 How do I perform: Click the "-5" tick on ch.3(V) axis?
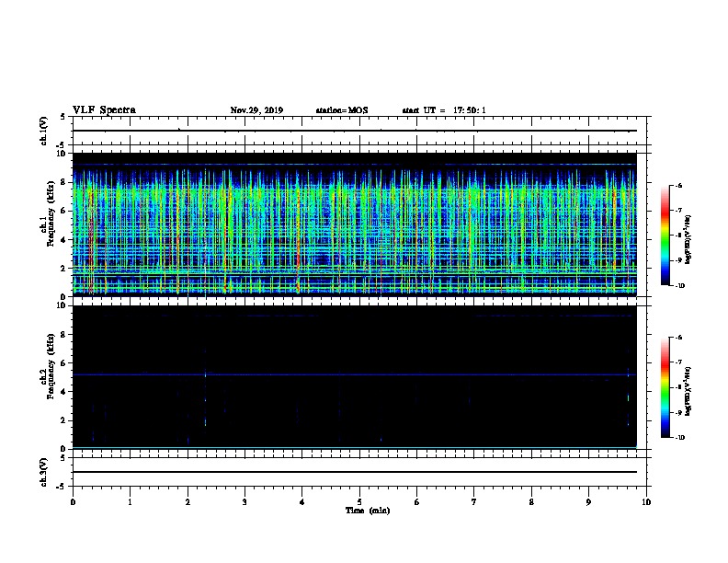pyautogui.click(x=62, y=487)
